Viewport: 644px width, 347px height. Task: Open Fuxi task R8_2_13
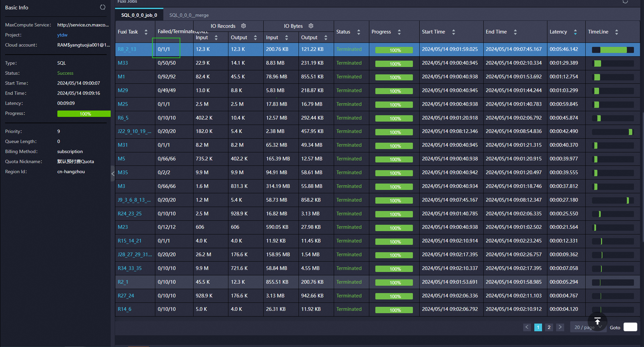pyautogui.click(x=127, y=49)
